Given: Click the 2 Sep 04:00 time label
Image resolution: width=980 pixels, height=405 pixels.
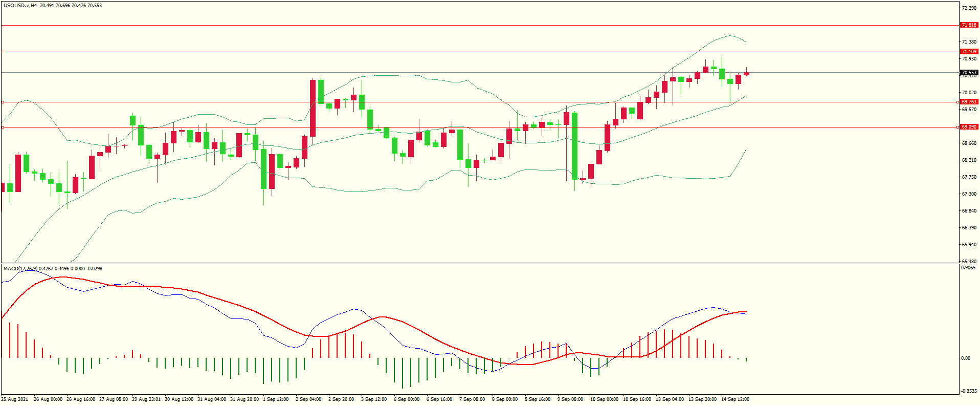Looking at the screenshot, I should 308,399.
